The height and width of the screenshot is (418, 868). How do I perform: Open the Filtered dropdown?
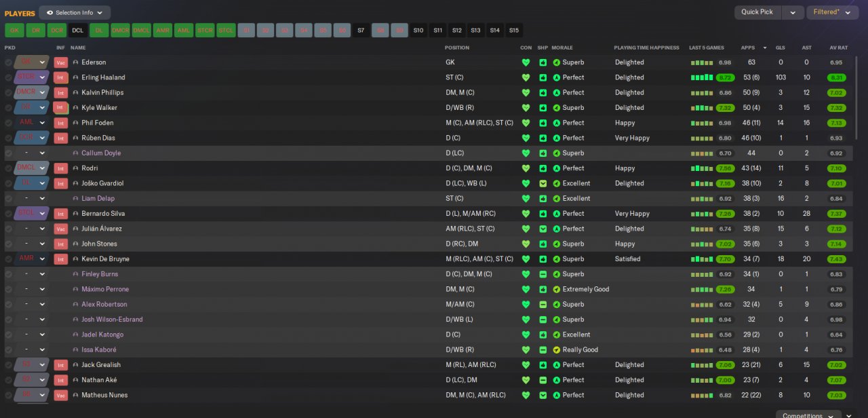point(833,12)
